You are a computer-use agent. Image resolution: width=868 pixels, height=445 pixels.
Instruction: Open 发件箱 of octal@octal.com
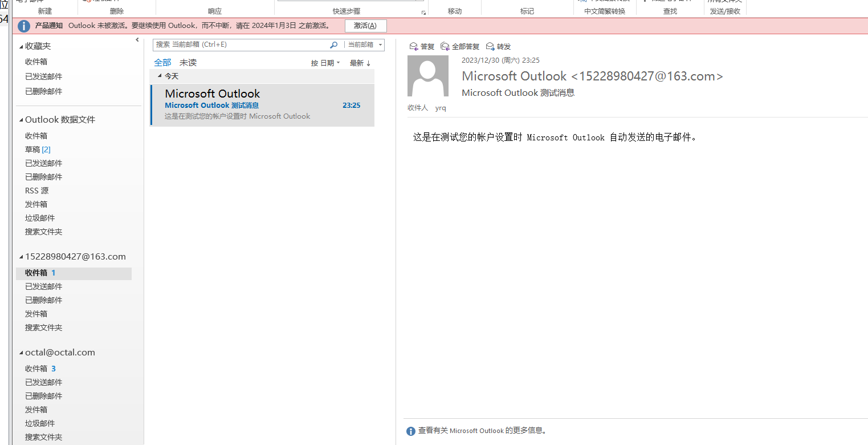coord(36,410)
